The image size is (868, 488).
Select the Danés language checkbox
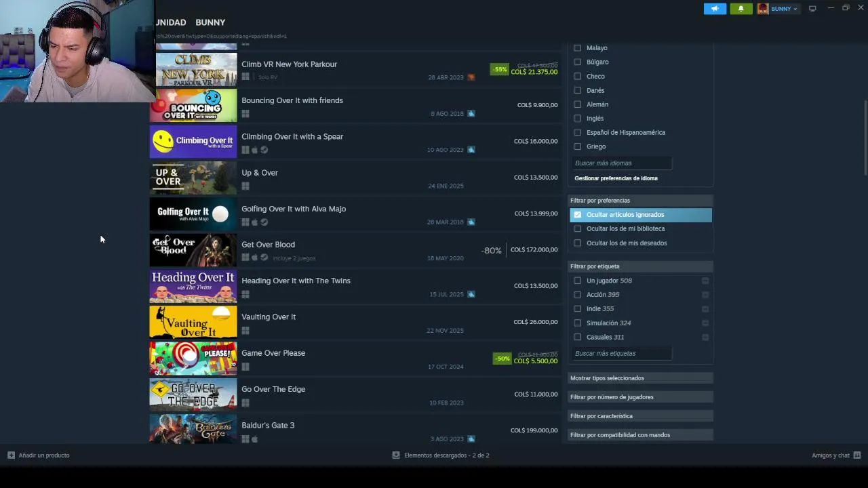point(578,90)
